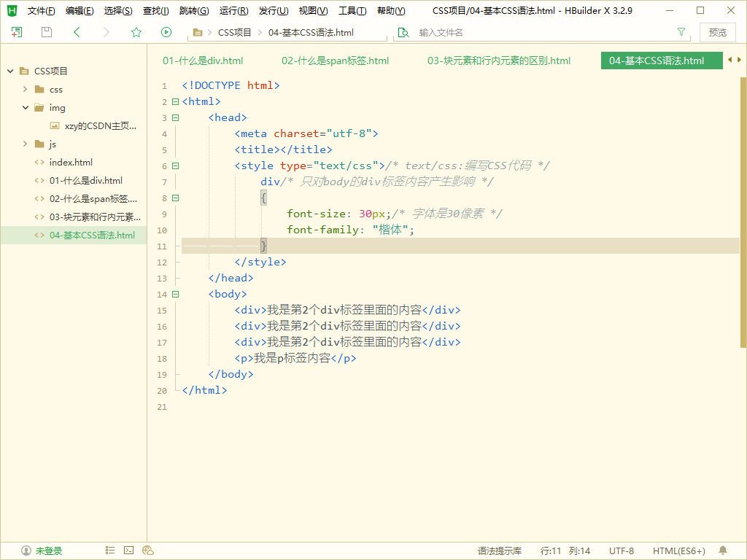
Task: Open the file search magnifier icon
Action: point(403,32)
